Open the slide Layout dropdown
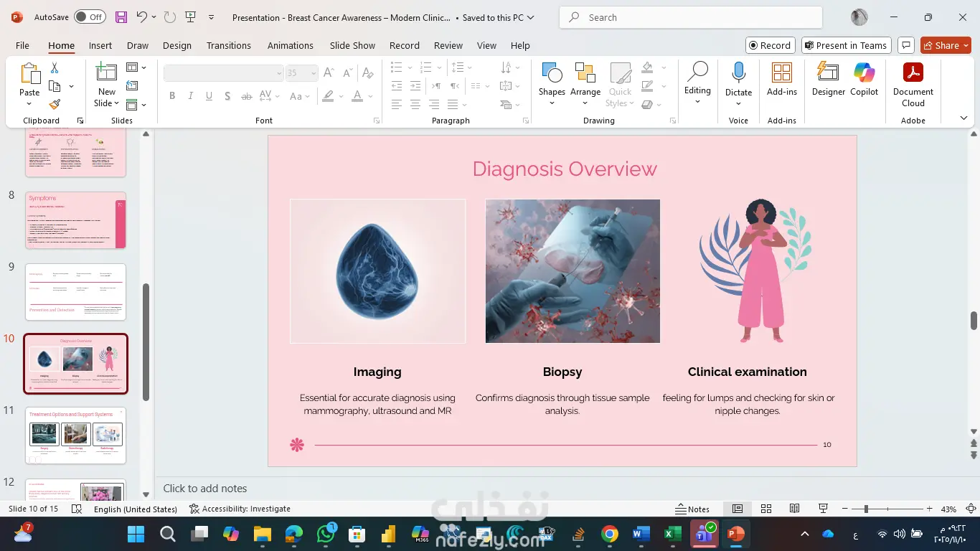This screenshot has height=551, width=980. tap(136, 67)
